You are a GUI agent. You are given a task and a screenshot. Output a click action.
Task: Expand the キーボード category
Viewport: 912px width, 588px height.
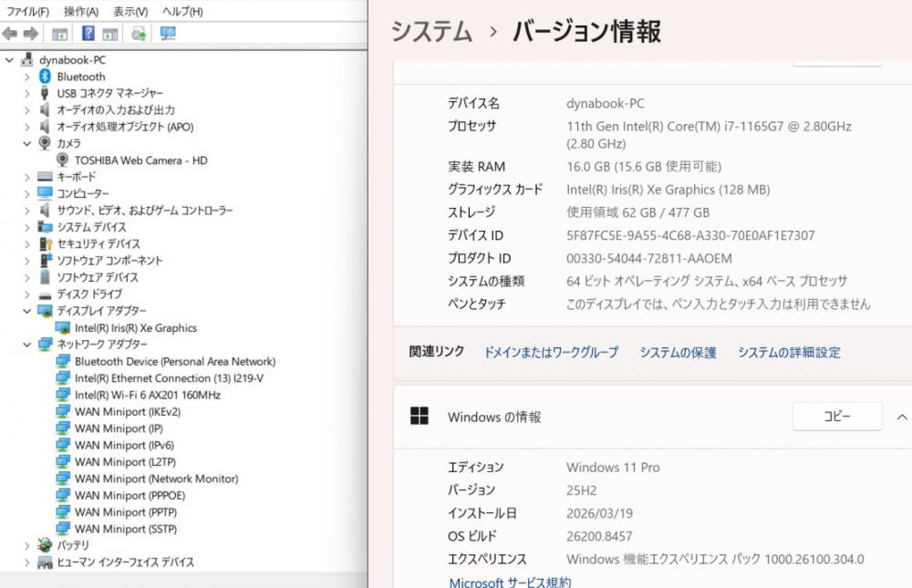(26, 177)
